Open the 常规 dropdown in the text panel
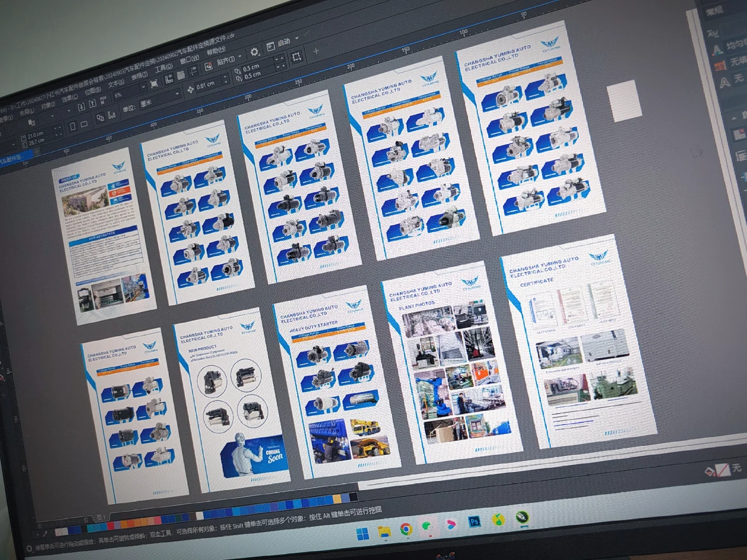The image size is (747, 560). tap(726, 10)
